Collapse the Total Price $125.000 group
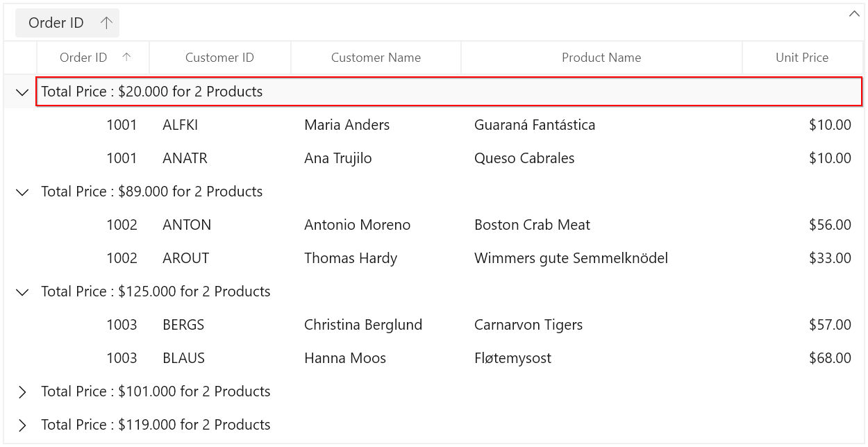The height and width of the screenshot is (447, 868). (x=22, y=292)
